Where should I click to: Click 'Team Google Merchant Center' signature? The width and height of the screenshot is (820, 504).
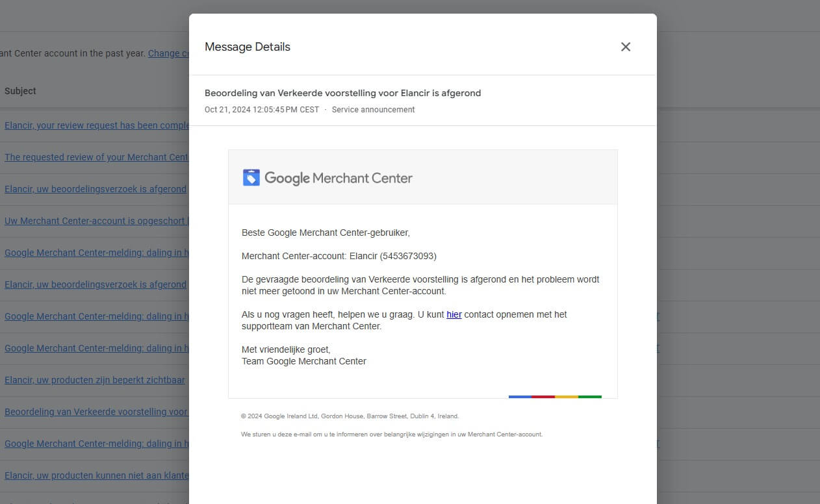pos(304,361)
